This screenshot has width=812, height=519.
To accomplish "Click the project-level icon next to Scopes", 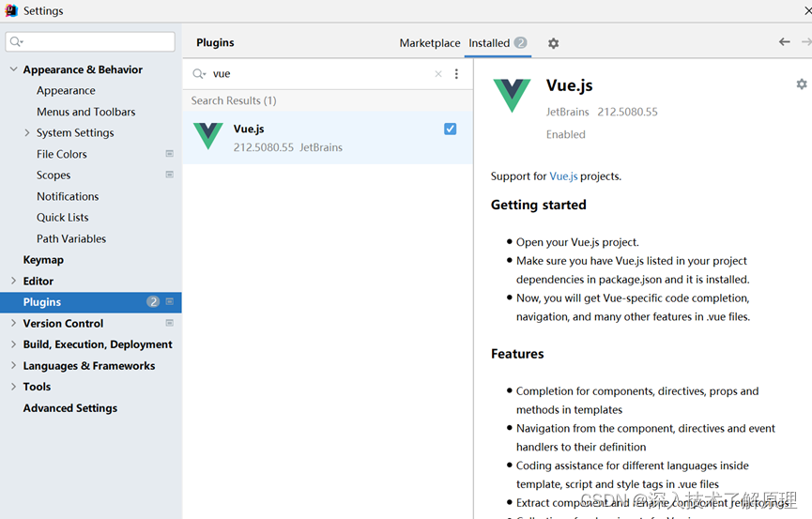I will point(169,175).
